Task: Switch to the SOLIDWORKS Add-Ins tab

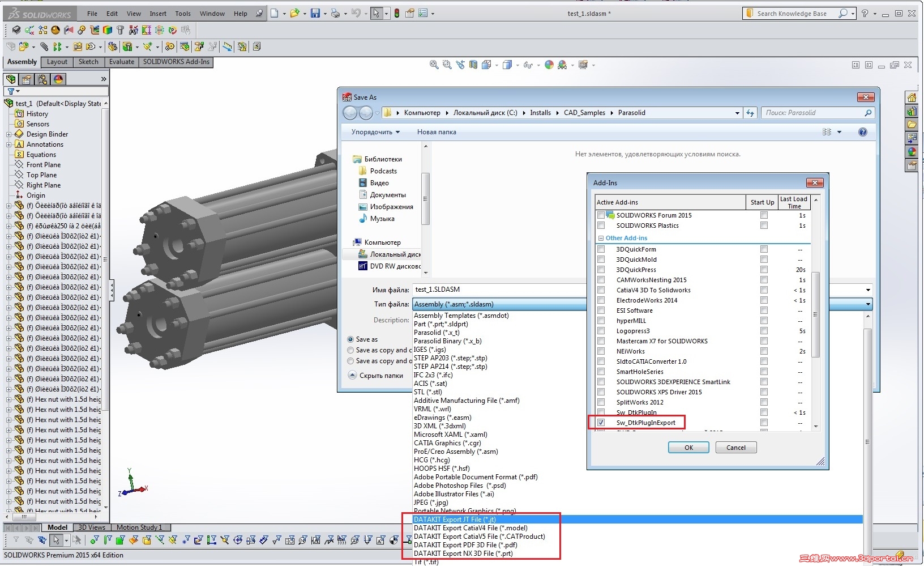Action: [176, 62]
